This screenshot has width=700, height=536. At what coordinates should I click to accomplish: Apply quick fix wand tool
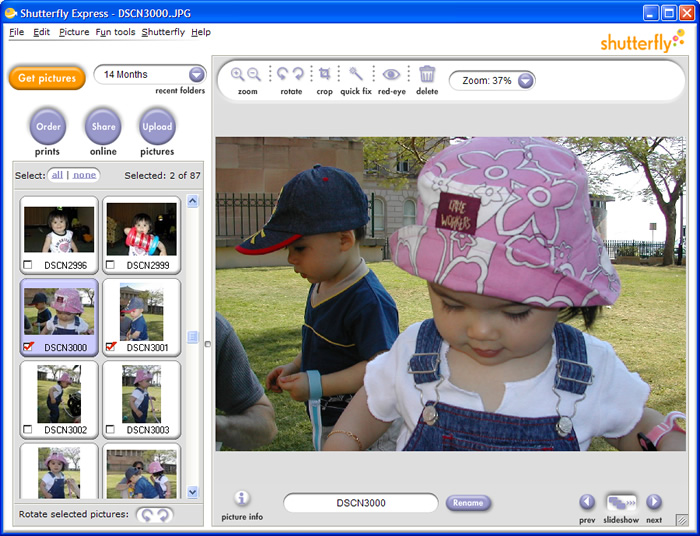356,74
